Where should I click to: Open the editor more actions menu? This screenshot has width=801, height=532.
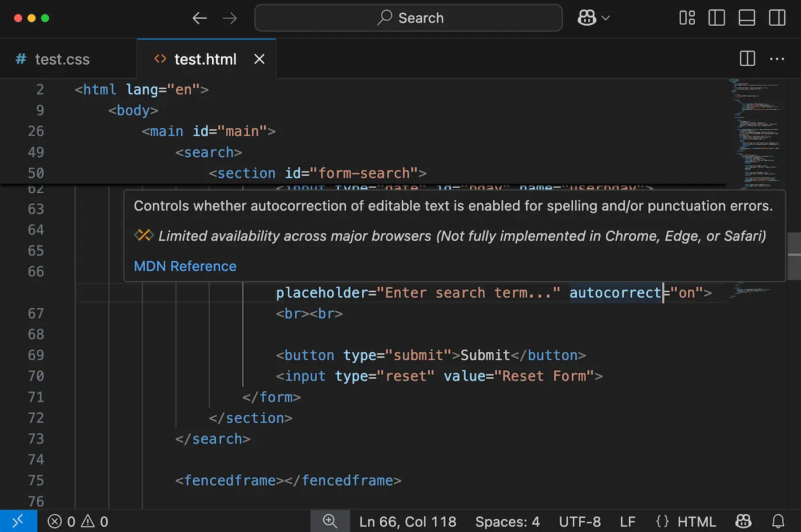click(777, 59)
